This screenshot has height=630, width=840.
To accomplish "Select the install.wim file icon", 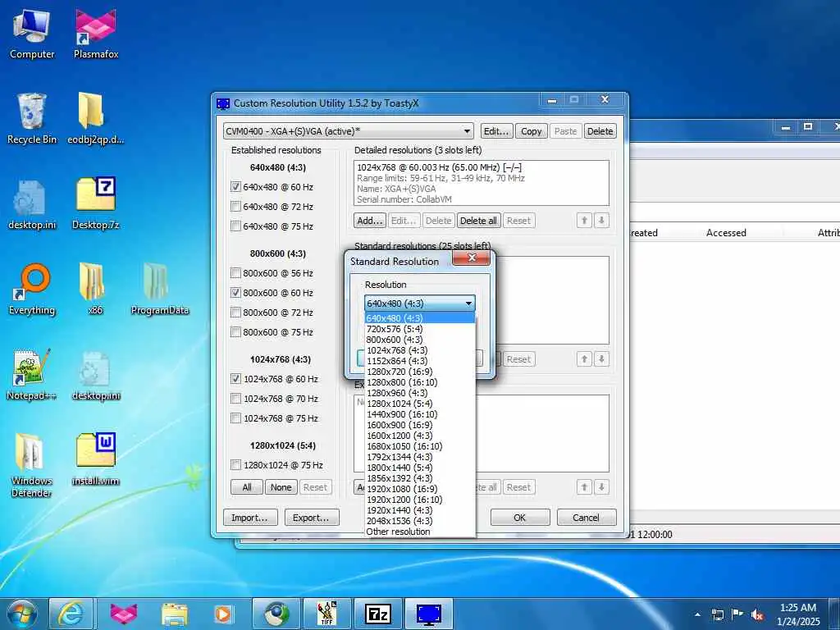I will click(x=96, y=459).
